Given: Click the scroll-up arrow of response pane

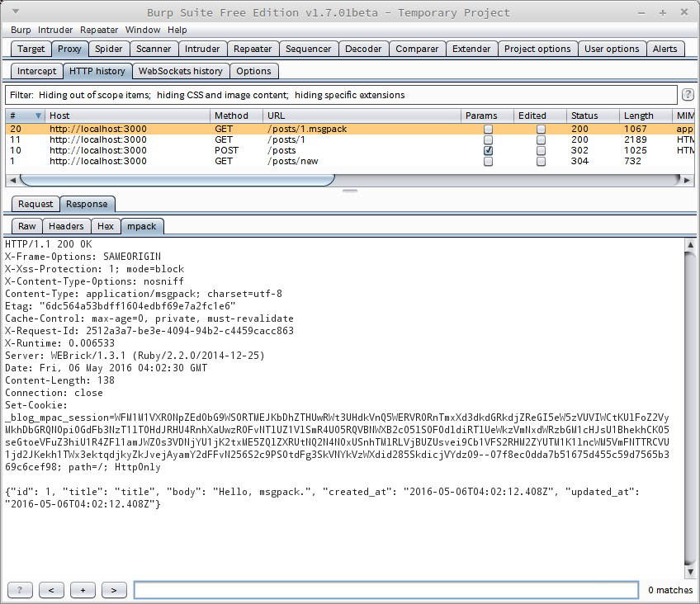Looking at the screenshot, I should pyautogui.click(x=692, y=245).
